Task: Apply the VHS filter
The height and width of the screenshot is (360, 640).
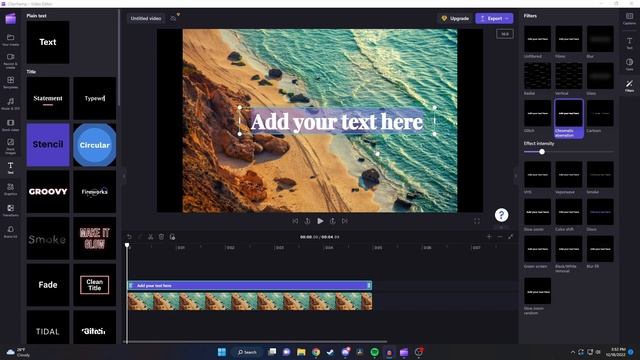Action: click(538, 175)
